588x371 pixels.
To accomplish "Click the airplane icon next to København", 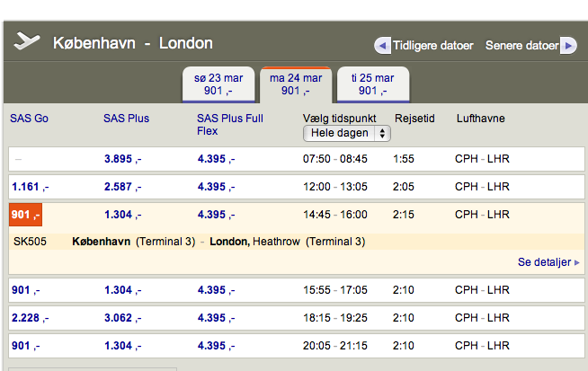I will pos(28,43).
